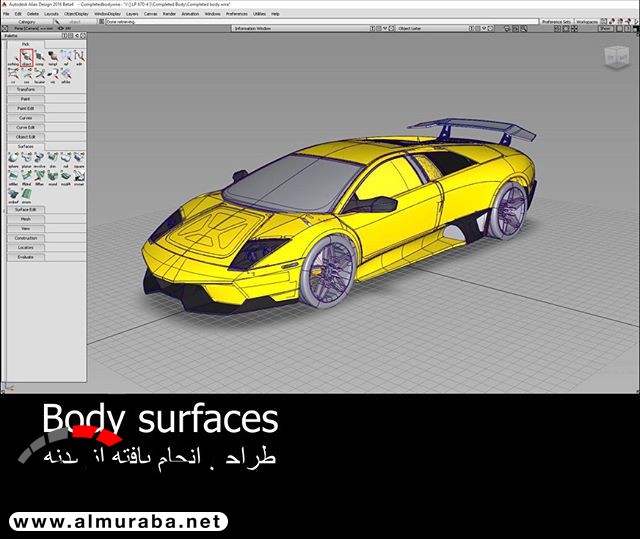Select the revolve surface tool
640x539 pixels.
click(40, 158)
